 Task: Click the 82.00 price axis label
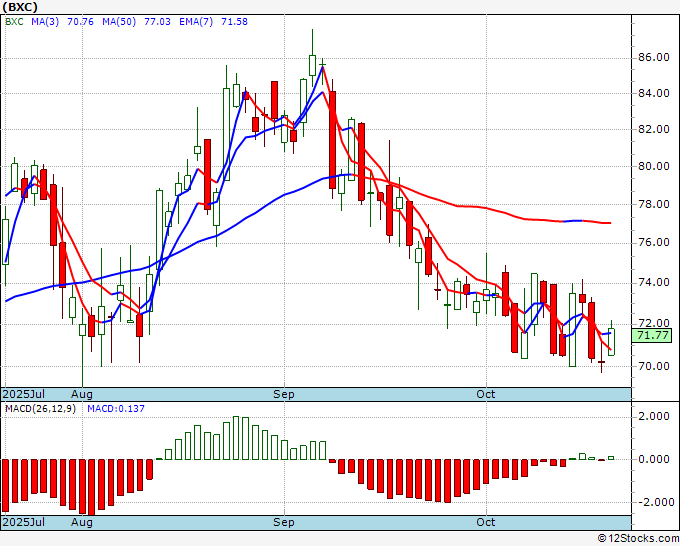click(653, 129)
